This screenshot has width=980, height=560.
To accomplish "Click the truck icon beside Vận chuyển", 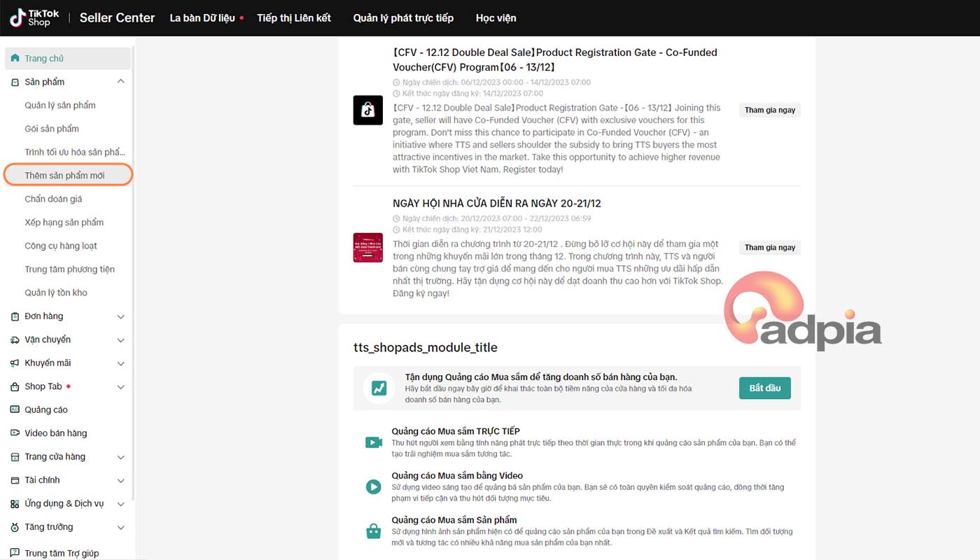I will pyautogui.click(x=15, y=339).
